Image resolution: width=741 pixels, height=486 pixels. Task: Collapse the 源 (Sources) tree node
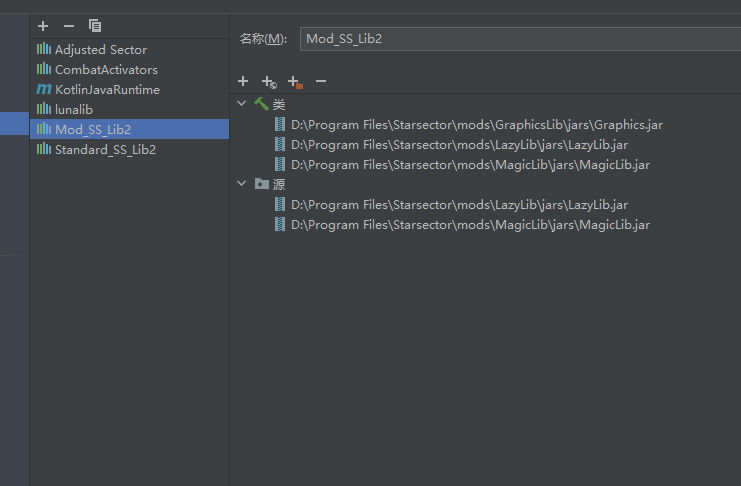(241, 183)
